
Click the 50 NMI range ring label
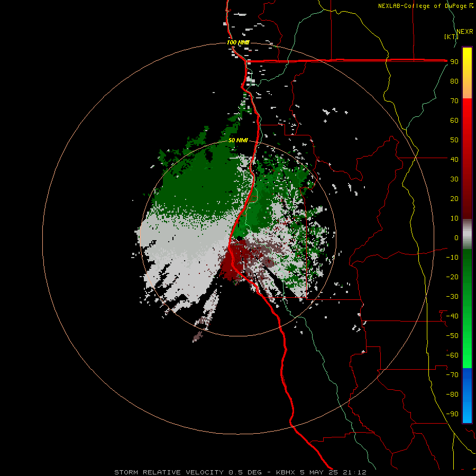[x=239, y=140]
